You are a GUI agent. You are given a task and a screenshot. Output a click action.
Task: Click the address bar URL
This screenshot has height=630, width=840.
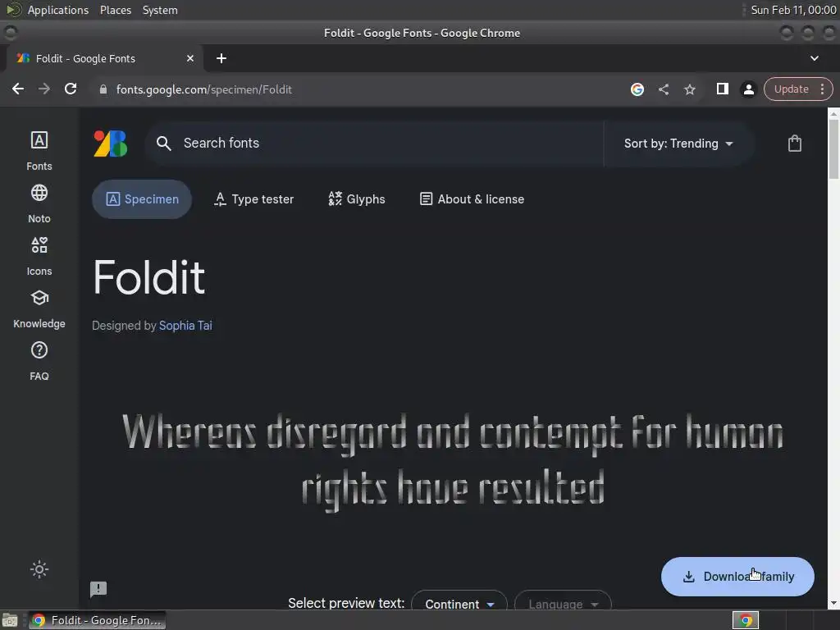click(203, 89)
